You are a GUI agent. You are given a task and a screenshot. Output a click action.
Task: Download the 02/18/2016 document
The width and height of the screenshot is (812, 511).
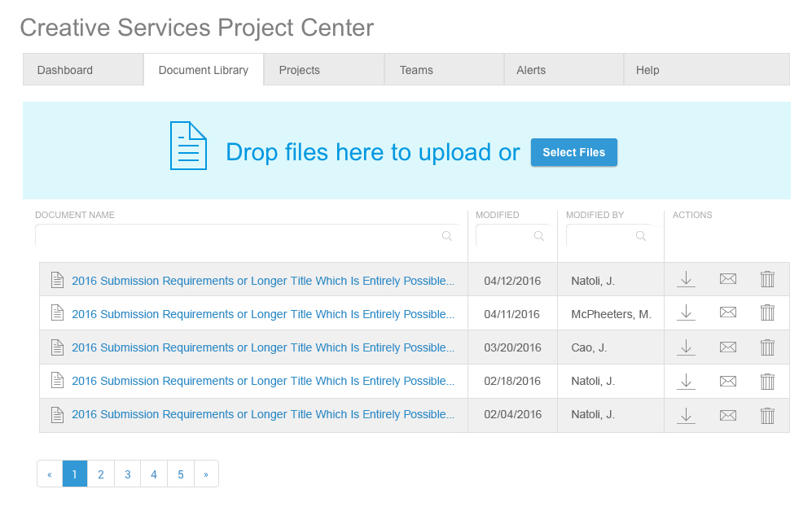(x=686, y=381)
